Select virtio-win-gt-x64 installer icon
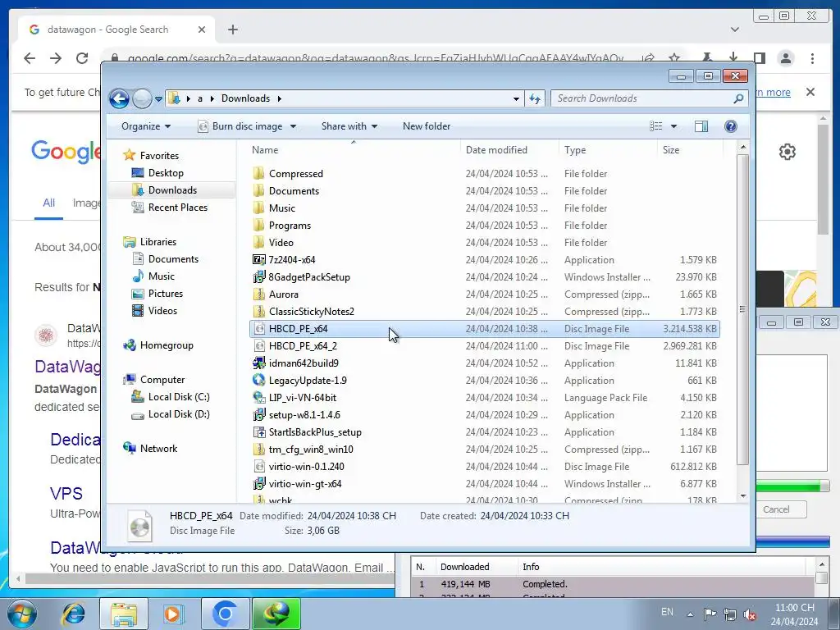The height and width of the screenshot is (630, 840). (258, 483)
